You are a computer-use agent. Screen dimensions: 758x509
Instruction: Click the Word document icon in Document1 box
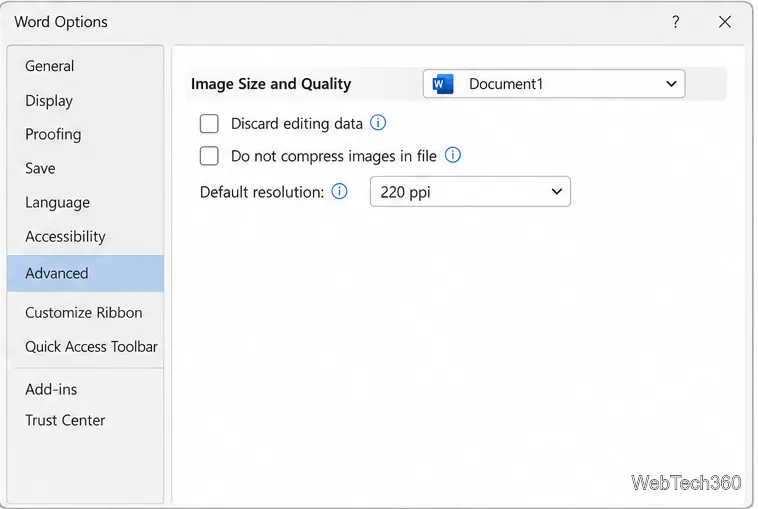[x=443, y=84]
